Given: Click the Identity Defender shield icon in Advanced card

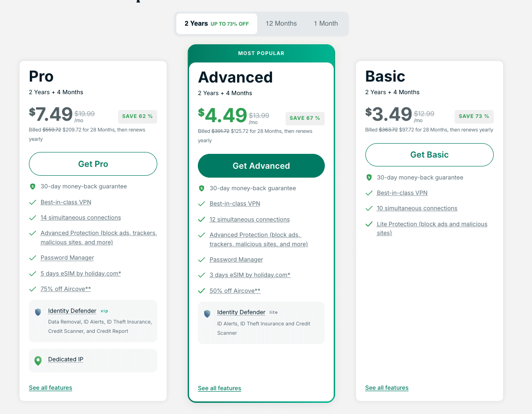Looking at the screenshot, I should (207, 314).
